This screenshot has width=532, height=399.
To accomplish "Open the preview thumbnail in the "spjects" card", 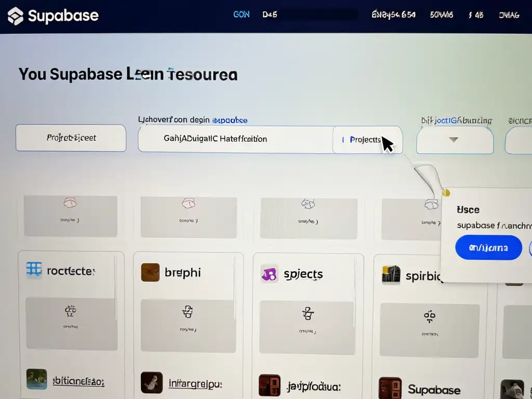I will [x=307, y=327].
